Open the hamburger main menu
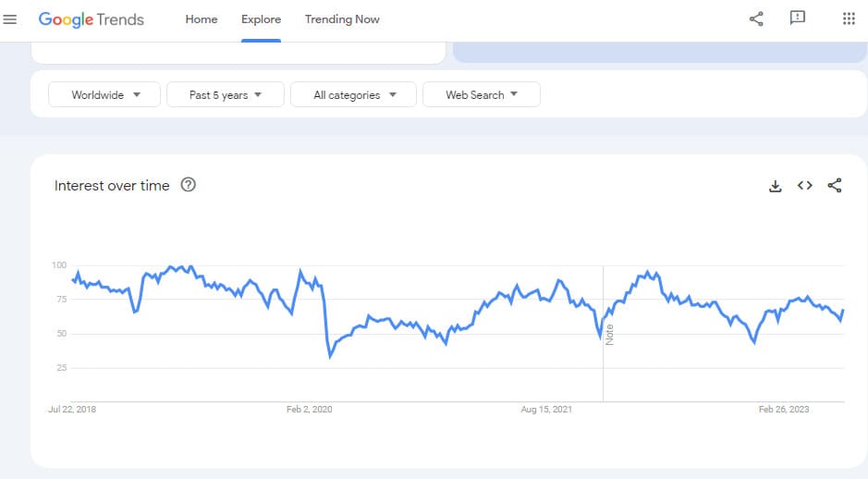 (x=10, y=19)
